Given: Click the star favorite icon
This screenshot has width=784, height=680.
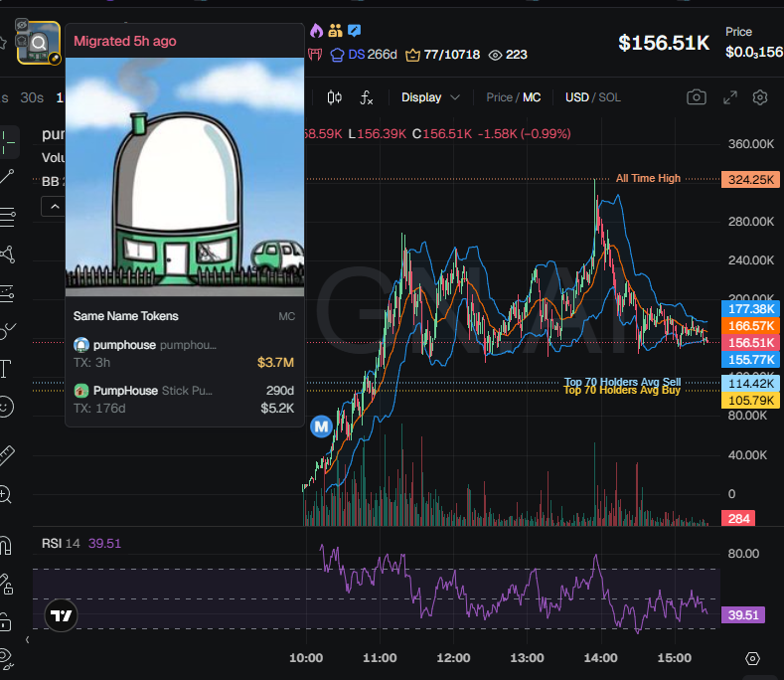Looking at the screenshot, I should tap(3, 43).
